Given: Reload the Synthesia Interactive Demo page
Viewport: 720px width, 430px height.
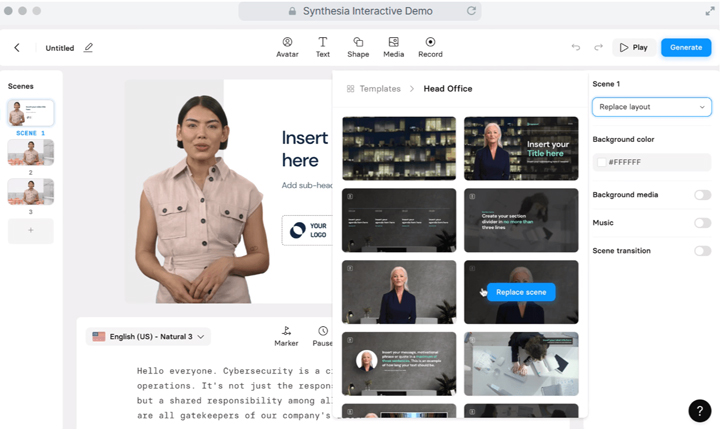Looking at the screenshot, I should (x=471, y=11).
